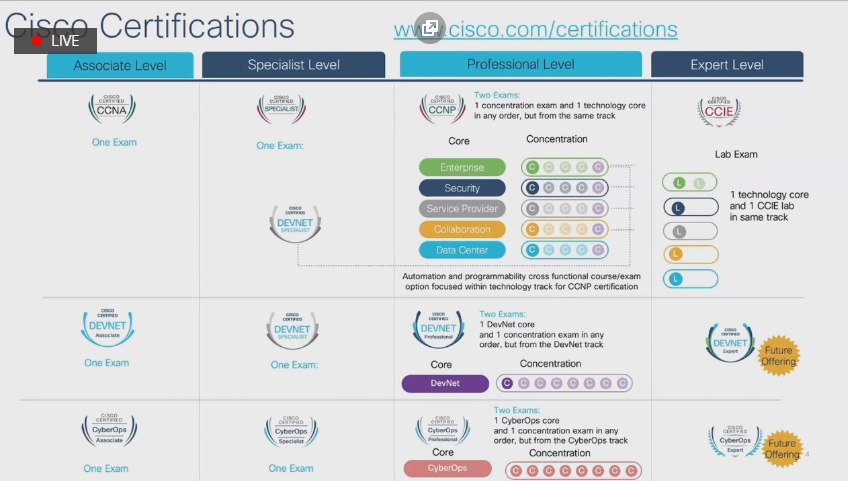Click 'One Exam' text under CCNA

(114, 142)
